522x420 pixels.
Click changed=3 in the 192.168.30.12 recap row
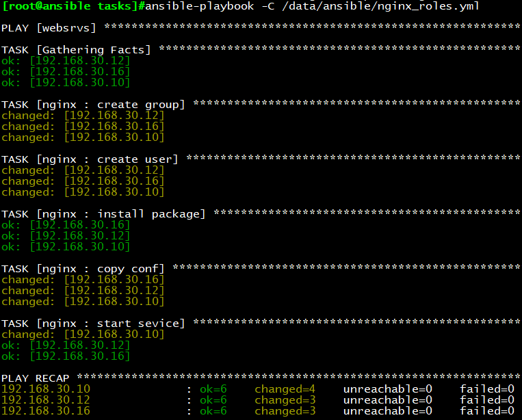coord(285,400)
